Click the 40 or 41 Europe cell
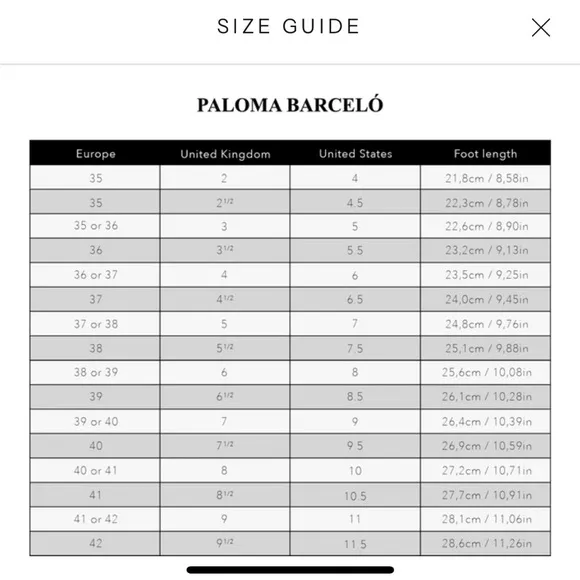 (x=95, y=471)
